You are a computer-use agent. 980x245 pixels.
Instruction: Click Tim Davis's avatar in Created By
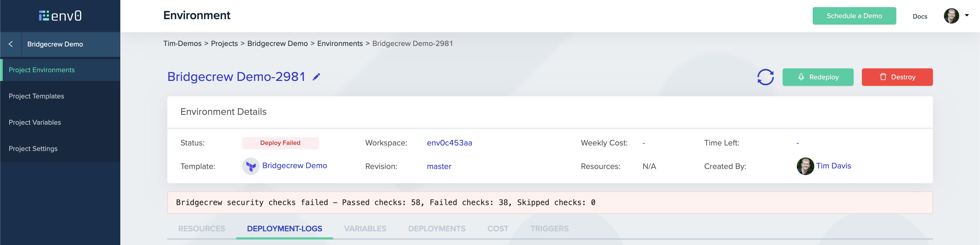pyautogui.click(x=805, y=166)
